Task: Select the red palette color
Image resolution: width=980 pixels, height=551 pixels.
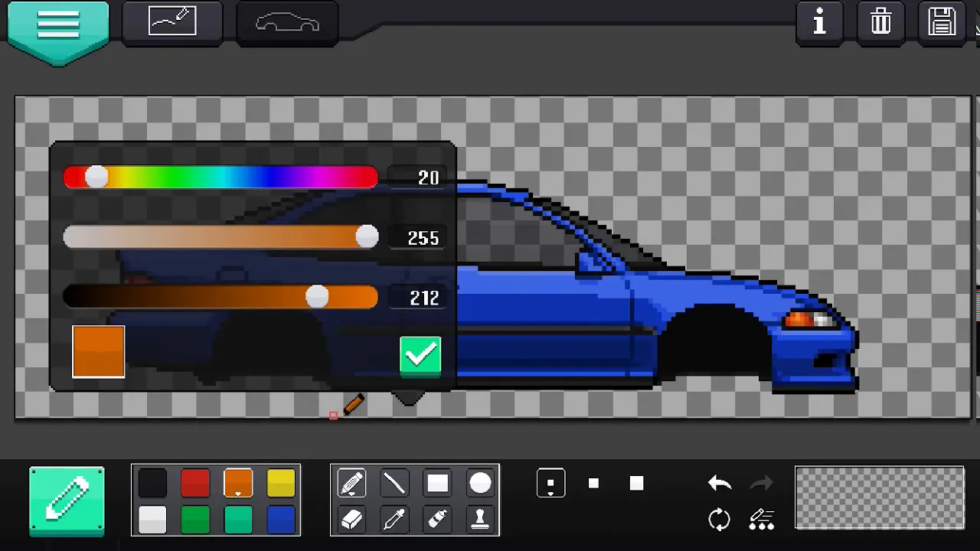Action: click(x=195, y=484)
